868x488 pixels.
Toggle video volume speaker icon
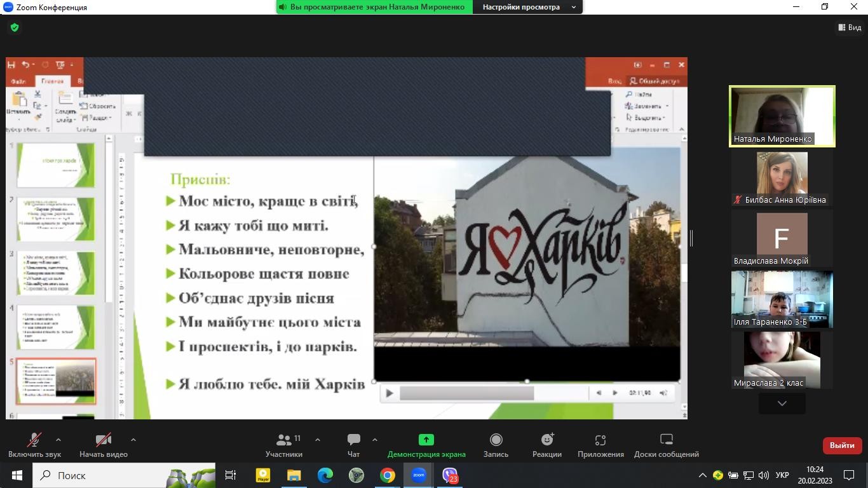click(x=663, y=393)
